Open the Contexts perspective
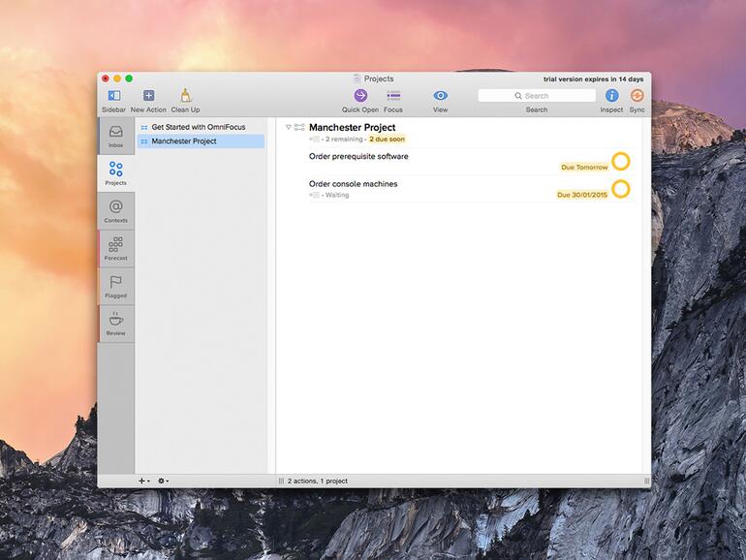Viewport: 746px width, 560px height. (x=115, y=211)
